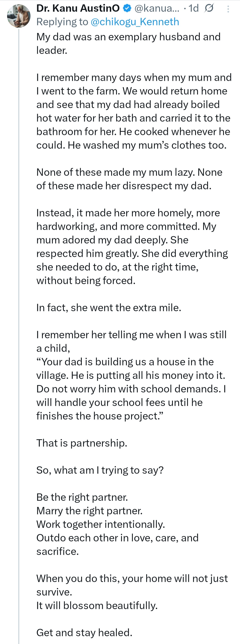The width and height of the screenshot is (240, 644).
Task: Tap the "Get and stay healed." line
Action: (x=84, y=632)
